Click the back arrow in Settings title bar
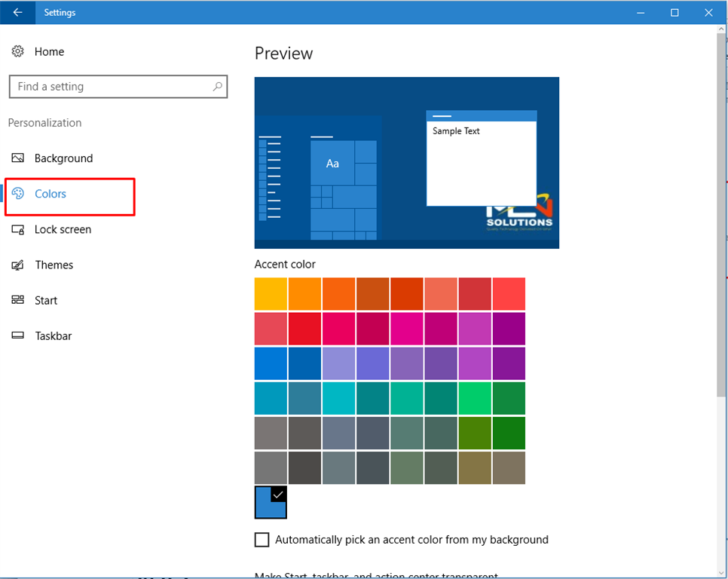Screen dimensions: 728x579 point(17,13)
